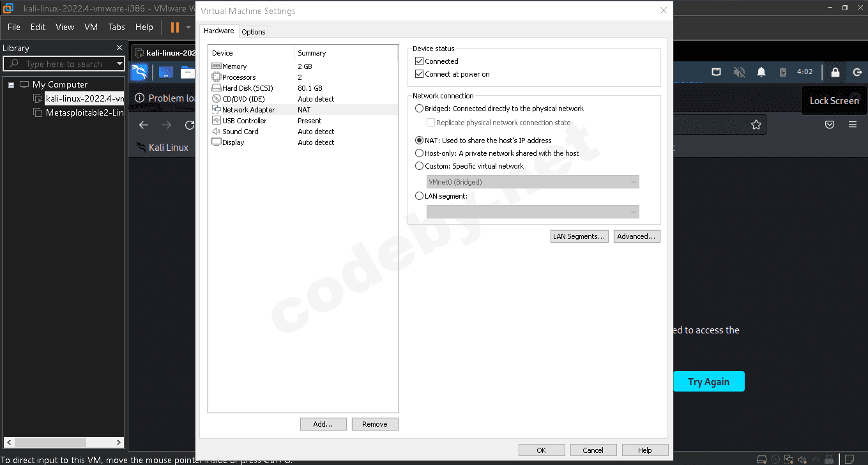
Task: Collapse the My Computer tree node
Action: point(11,84)
